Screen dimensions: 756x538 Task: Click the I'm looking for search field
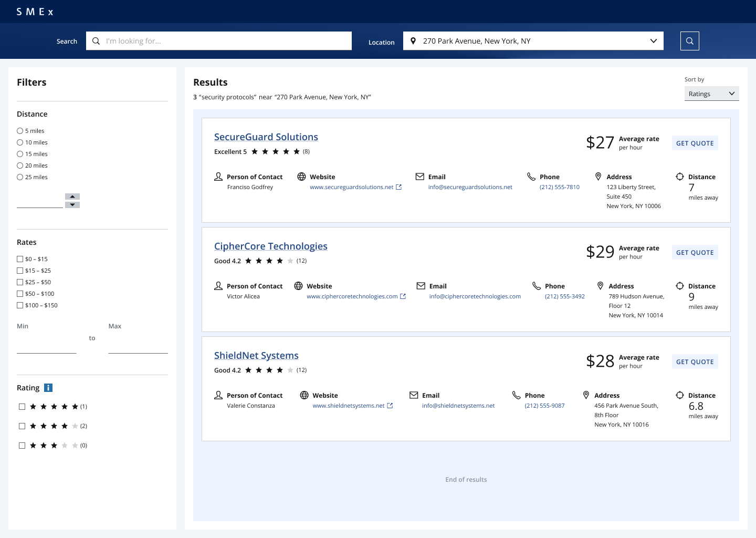(x=219, y=40)
